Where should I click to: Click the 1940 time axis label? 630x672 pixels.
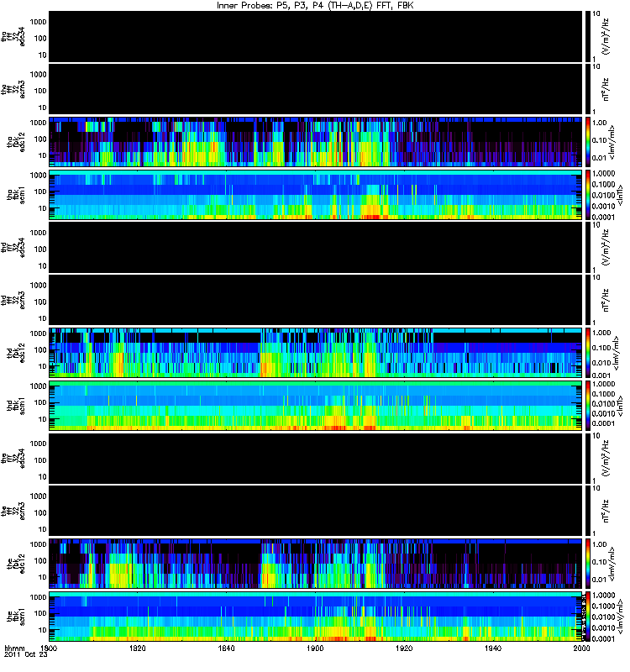493,648
